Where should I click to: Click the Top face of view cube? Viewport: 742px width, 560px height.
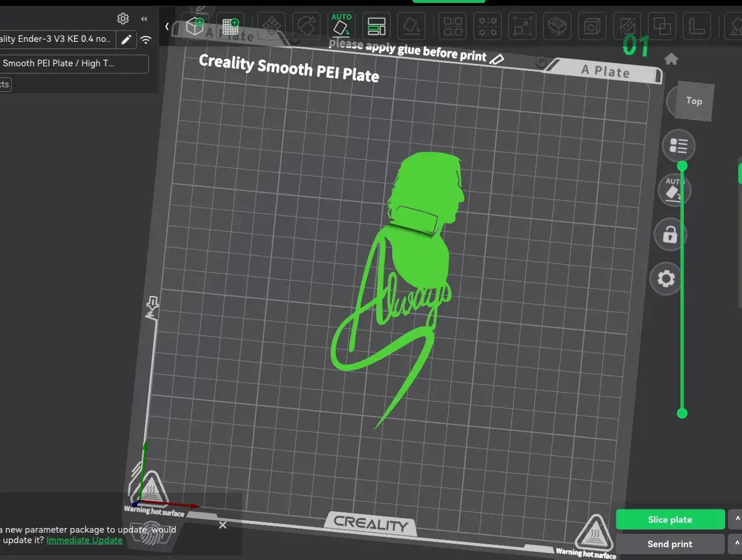tap(694, 101)
